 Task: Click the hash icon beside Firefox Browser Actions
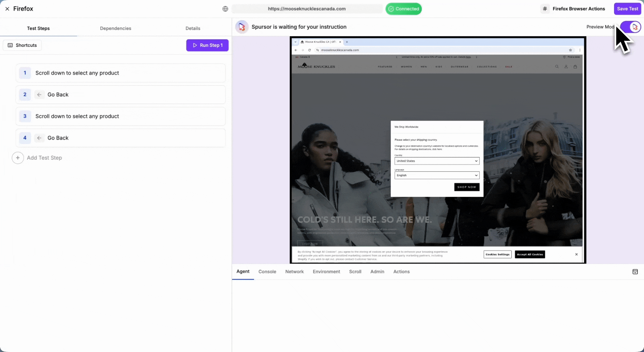(545, 9)
